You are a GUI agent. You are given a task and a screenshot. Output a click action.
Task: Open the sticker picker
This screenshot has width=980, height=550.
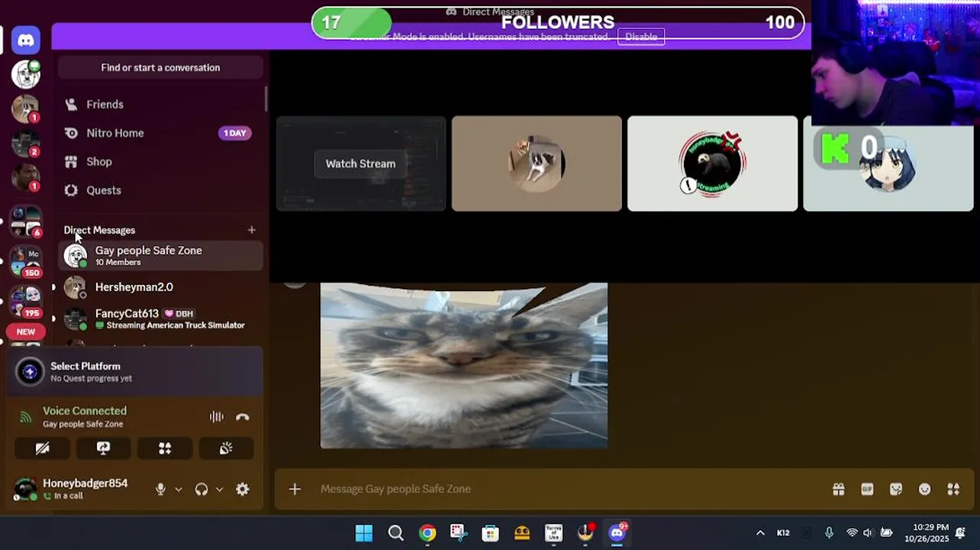pyautogui.click(x=896, y=489)
